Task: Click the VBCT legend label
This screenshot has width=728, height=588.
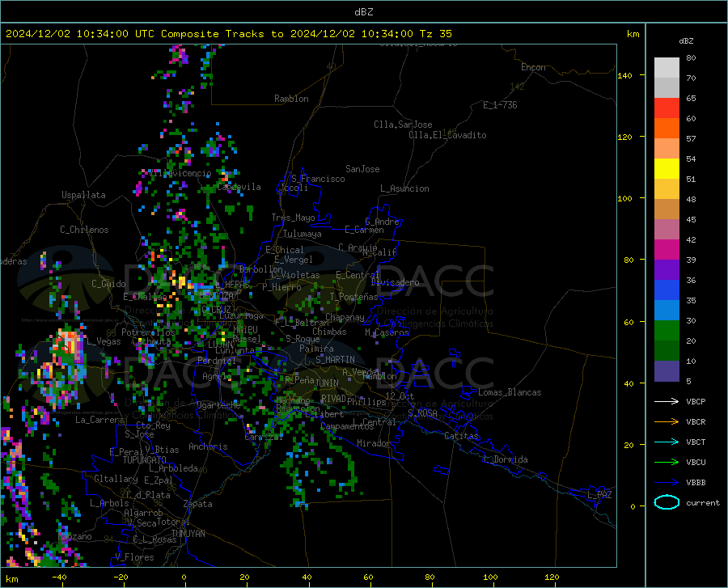Action: pos(696,442)
